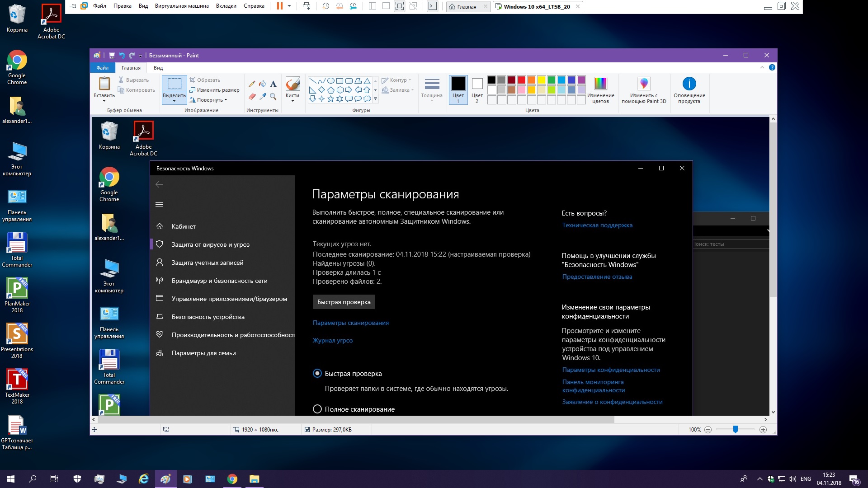This screenshot has width=868, height=488.
Task: Select the Magnifier tool
Action: pyautogui.click(x=273, y=96)
